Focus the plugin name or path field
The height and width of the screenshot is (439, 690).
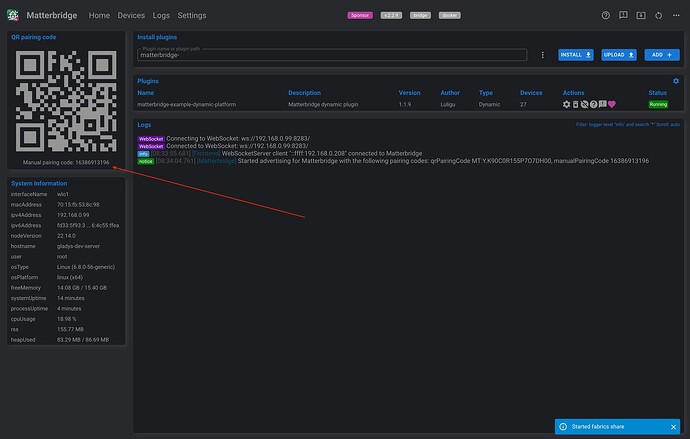332,55
